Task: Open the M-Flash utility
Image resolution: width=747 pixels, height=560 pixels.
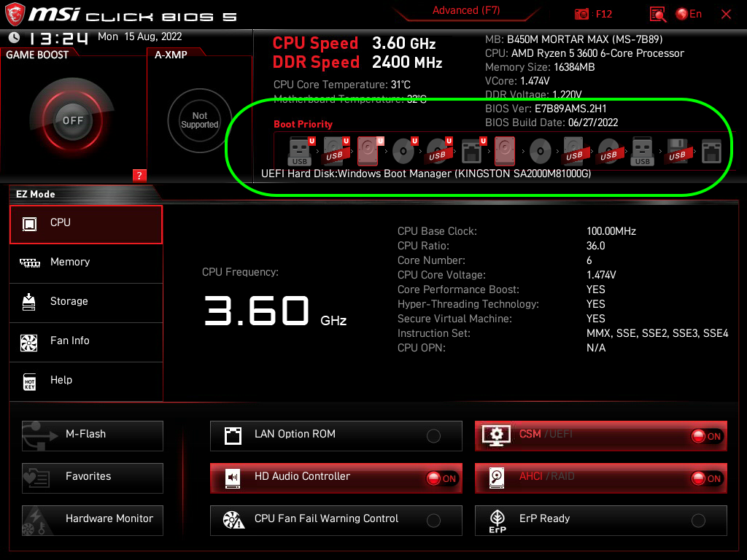Action: (x=93, y=436)
